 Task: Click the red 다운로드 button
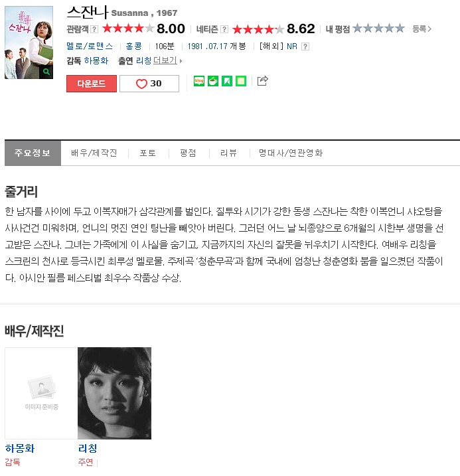[92, 84]
